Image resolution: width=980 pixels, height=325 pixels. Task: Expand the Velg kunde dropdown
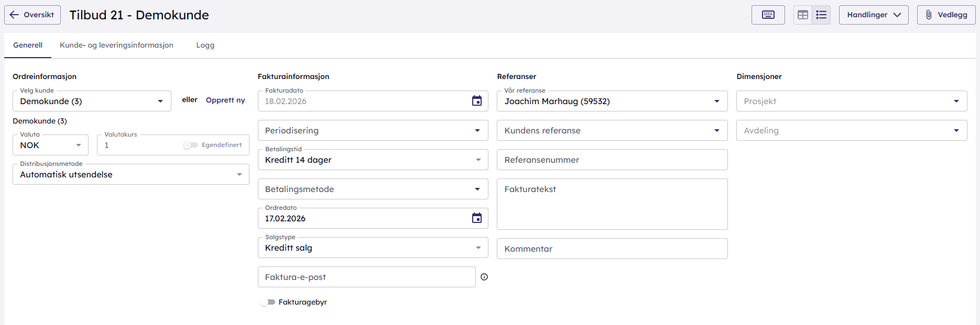(160, 101)
